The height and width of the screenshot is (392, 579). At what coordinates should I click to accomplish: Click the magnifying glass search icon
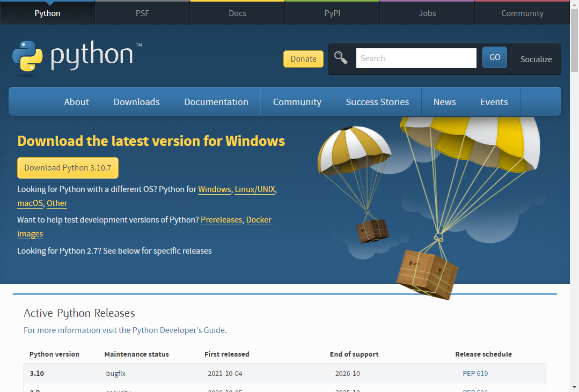coord(341,58)
